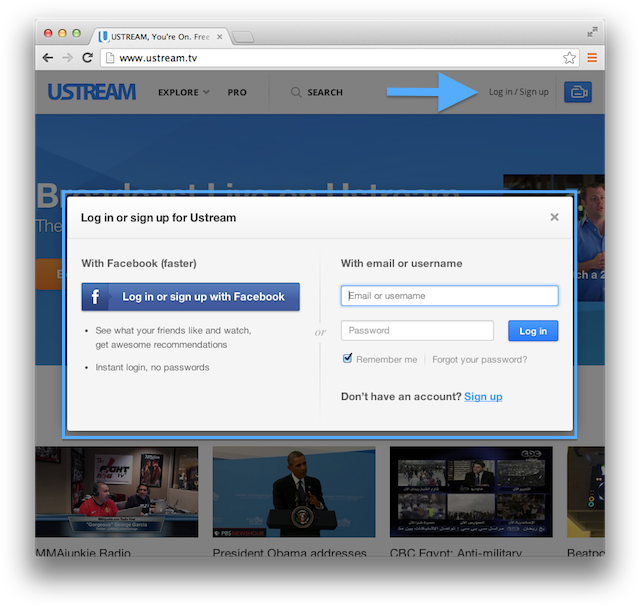The width and height of the screenshot is (639, 606).
Task: Uncheck the Remember me checkbox
Action: pyautogui.click(x=347, y=358)
